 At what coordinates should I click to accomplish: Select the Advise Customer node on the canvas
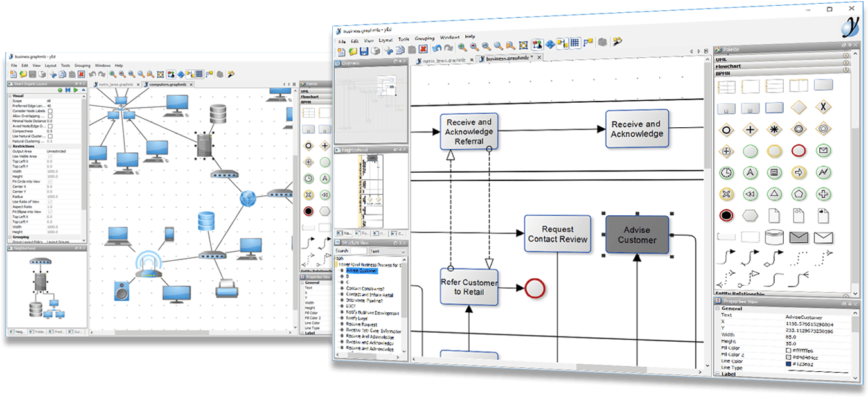coord(637,234)
